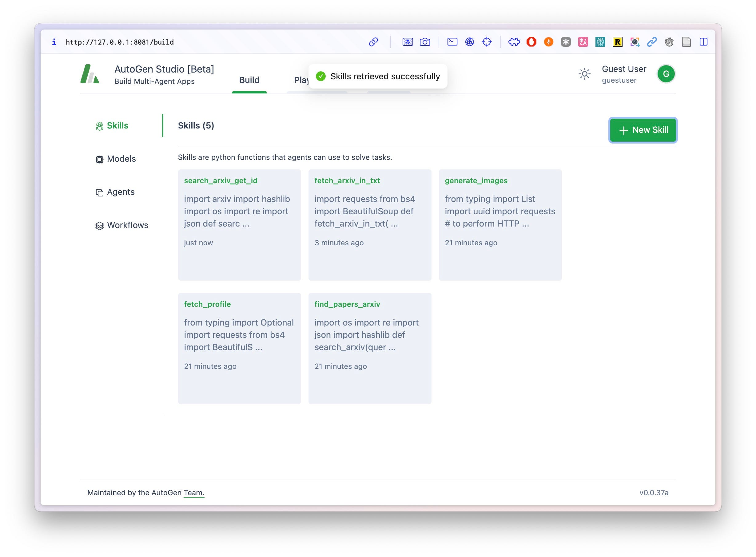Open the terminal console icon
Screen dimensions: 756x557
(452, 42)
